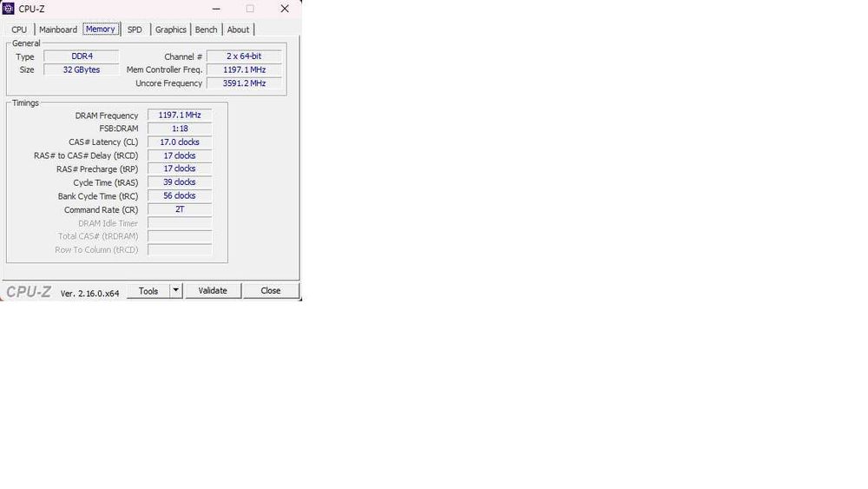The image size is (868, 489).
Task: Click the 'Ver. 2.16.0.x64' version text
Action: 89,294
